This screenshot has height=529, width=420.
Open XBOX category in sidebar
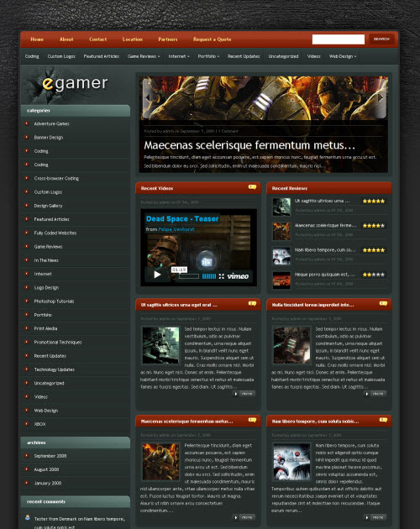coord(39,424)
